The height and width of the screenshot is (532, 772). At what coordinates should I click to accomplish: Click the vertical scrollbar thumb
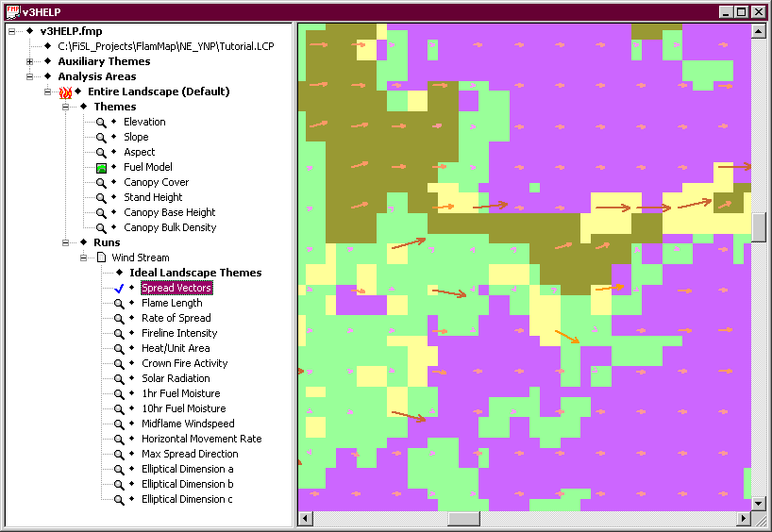(758, 227)
